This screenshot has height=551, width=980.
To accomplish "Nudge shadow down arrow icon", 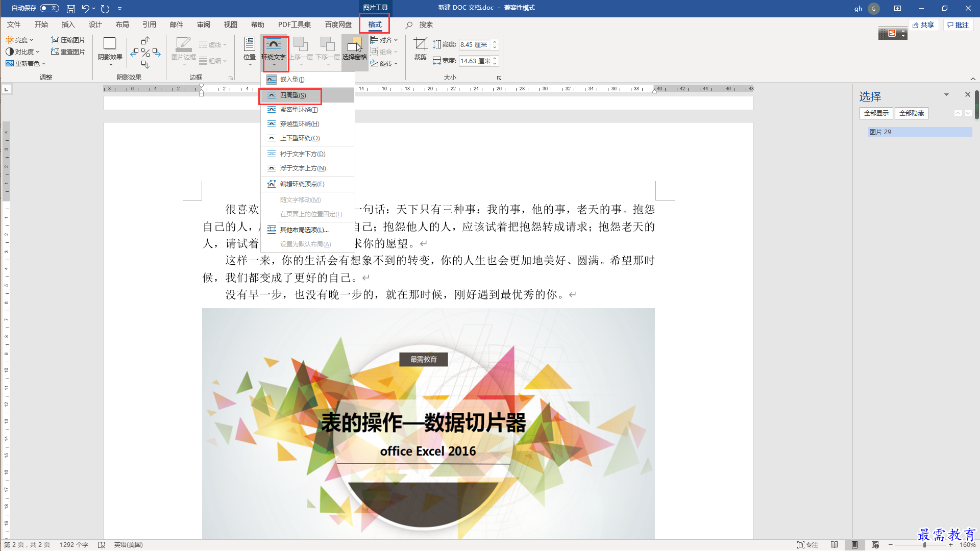I will point(145,64).
